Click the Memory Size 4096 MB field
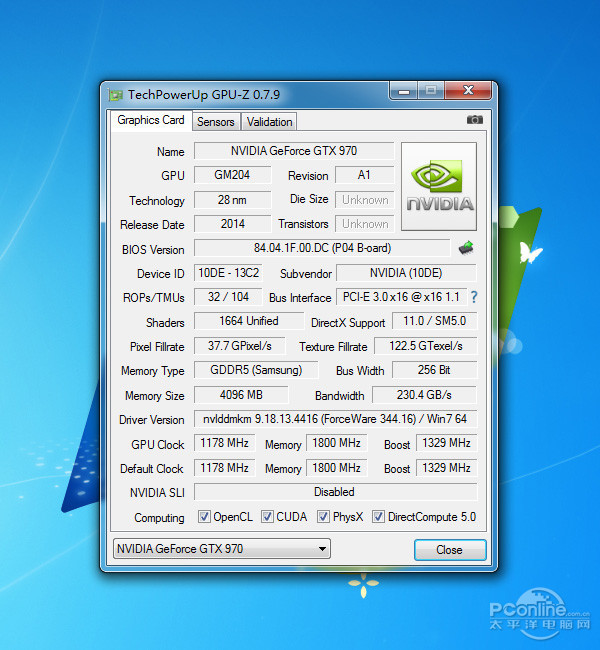Screen dimensions: 600x650 click(241, 395)
